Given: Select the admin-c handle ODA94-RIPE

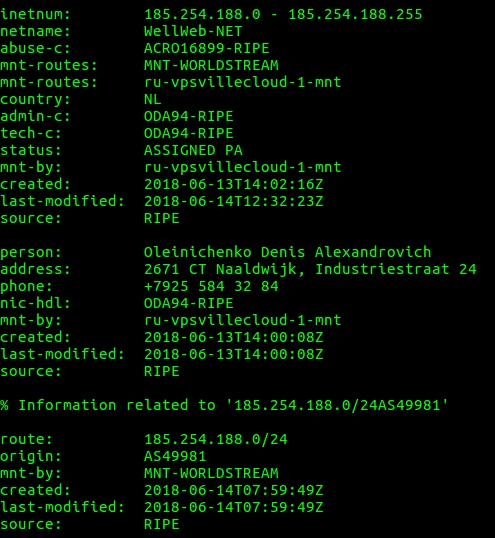Looking at the screenshot, I should pos(188,116).
